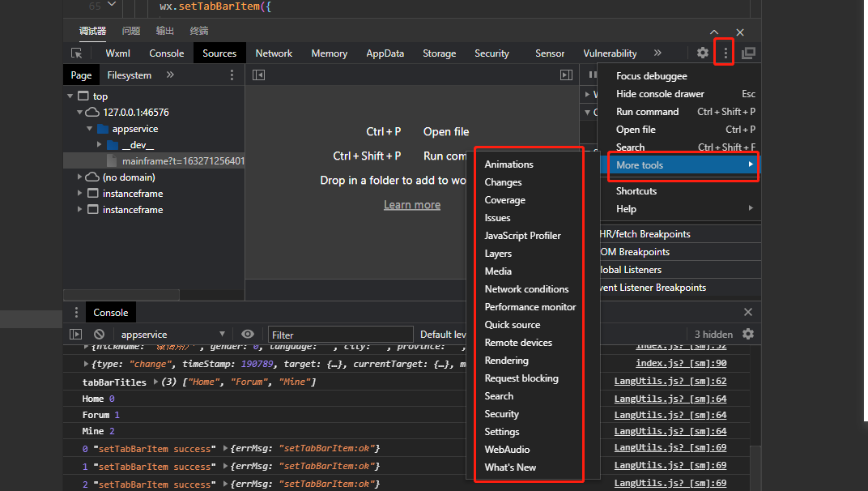Hide the navigator sidebar pane
868x491 pixels.
(258, 75)
